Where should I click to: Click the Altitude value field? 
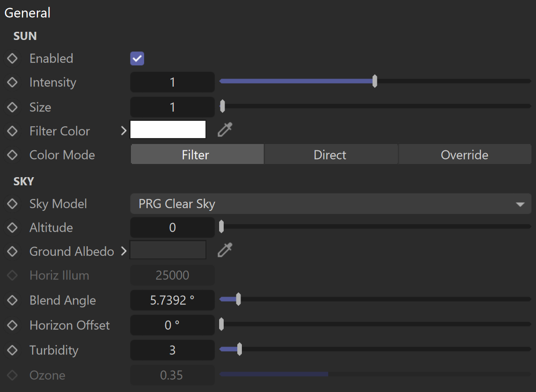pyautogui.click(x=172, y=228)
